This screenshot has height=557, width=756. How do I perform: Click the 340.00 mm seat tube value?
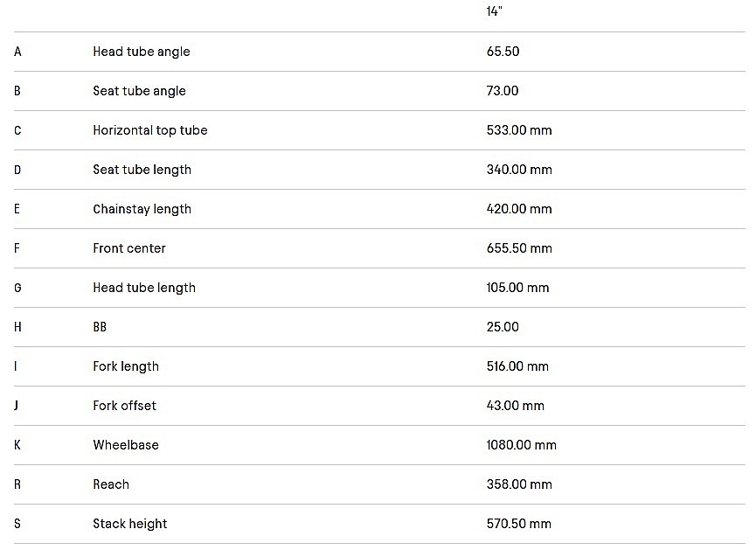click(519, 170)
